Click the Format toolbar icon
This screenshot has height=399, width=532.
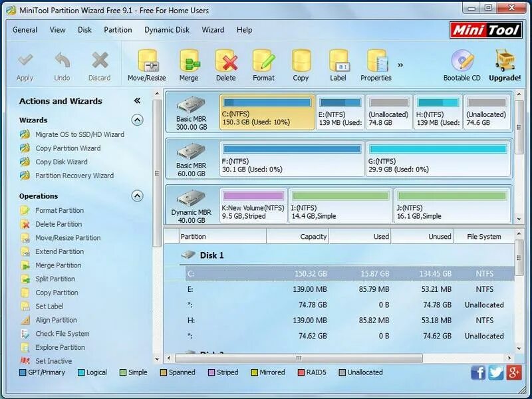(x=263, y=61)
